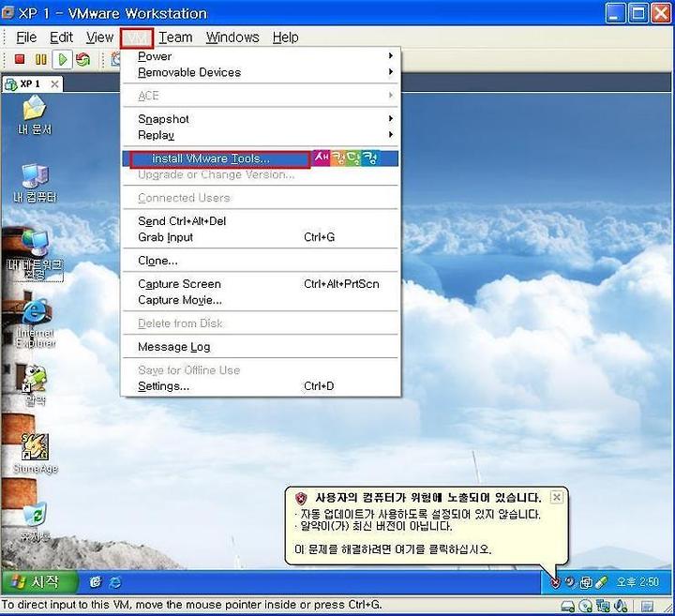Click the hard disk status bar icon
Screen dimensions: 675x616
[568, 607]
